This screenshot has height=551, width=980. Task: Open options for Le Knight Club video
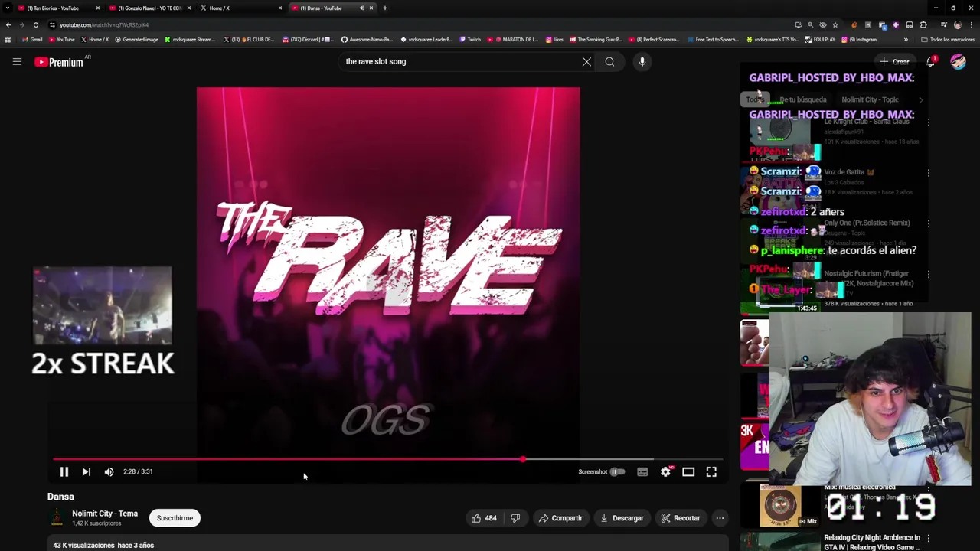pyautogui.click(x=929, y=122)
